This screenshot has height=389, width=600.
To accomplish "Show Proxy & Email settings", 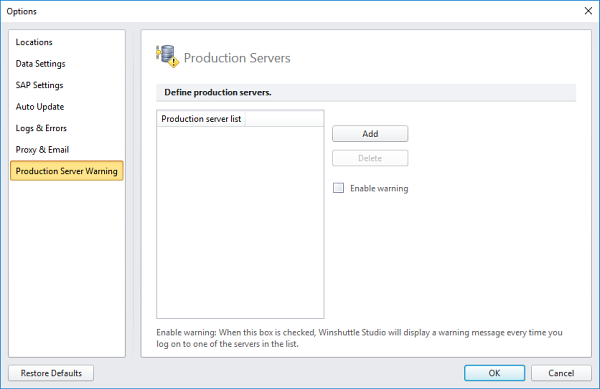I will pos(42,150).
